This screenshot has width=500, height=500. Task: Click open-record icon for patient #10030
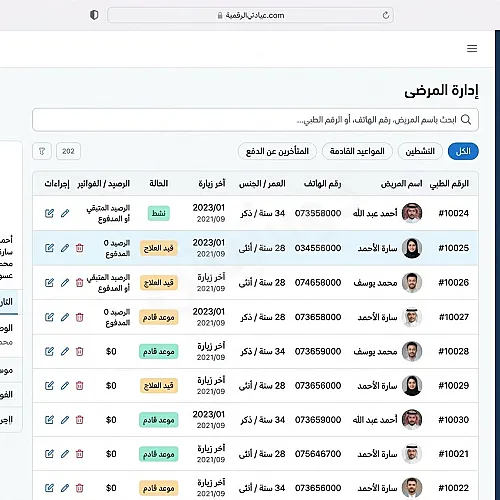(49, 420)
